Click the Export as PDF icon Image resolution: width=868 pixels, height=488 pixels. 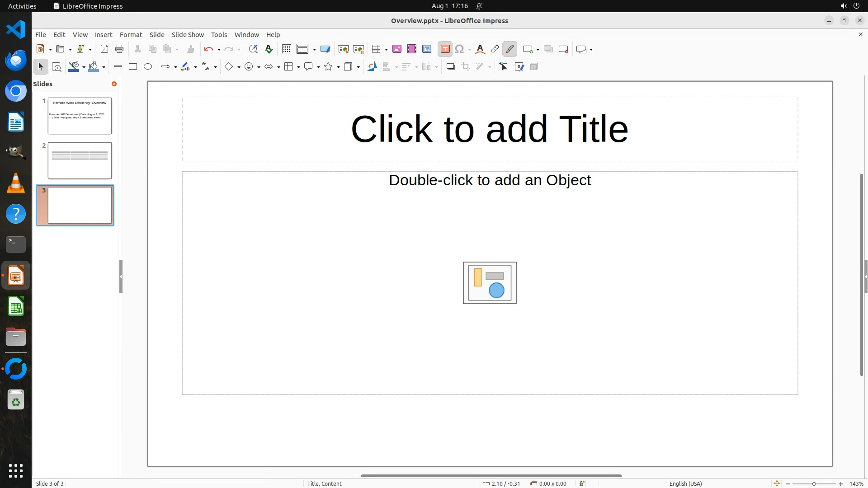tap(104, 49)
